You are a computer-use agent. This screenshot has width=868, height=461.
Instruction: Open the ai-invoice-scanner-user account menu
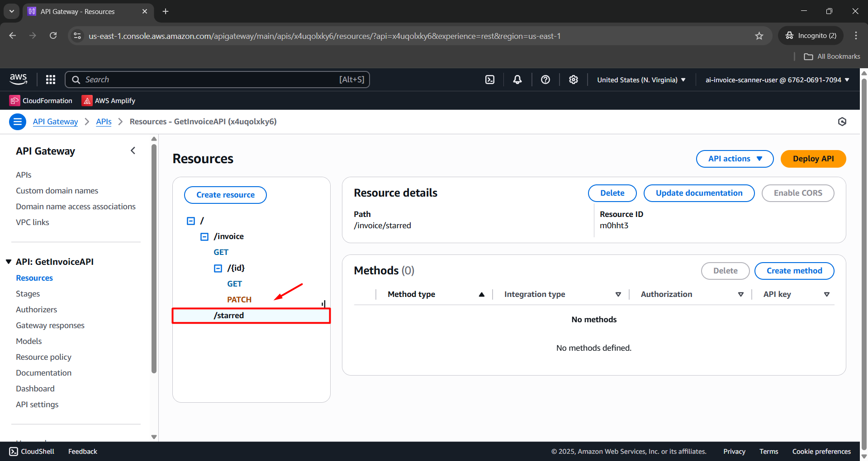776,80
